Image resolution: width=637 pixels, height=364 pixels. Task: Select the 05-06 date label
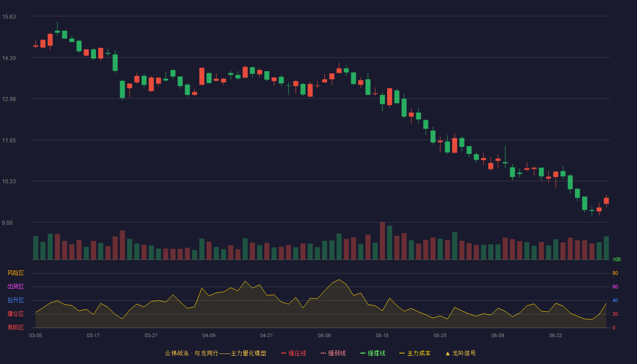click(x=324, y=335)
